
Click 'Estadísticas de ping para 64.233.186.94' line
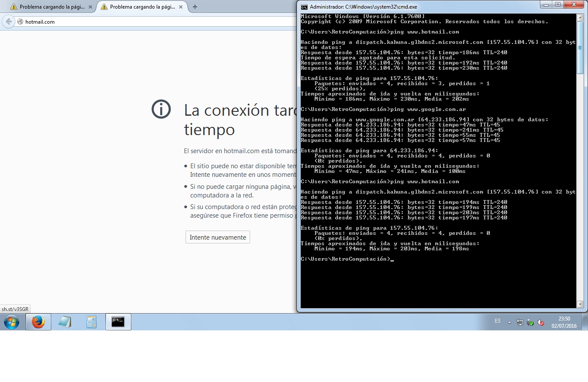[x=369, y=151]
